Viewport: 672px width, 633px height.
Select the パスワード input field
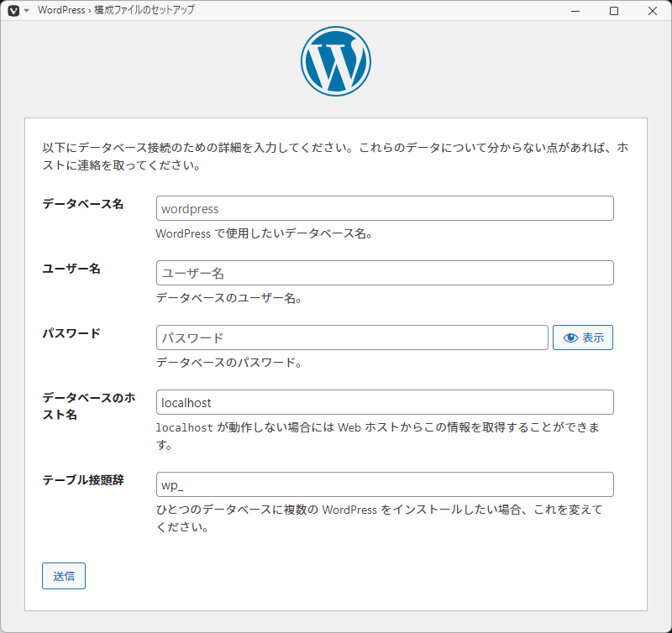point(352,337)
